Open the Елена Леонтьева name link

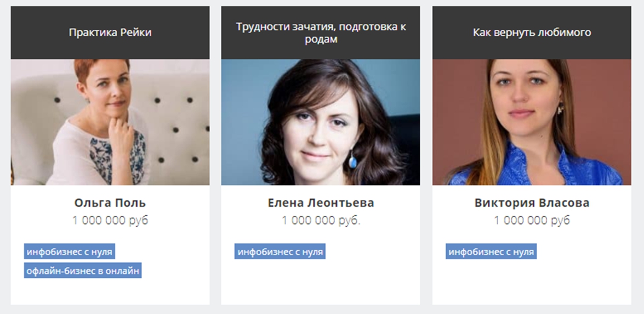(x=321, y=203)
